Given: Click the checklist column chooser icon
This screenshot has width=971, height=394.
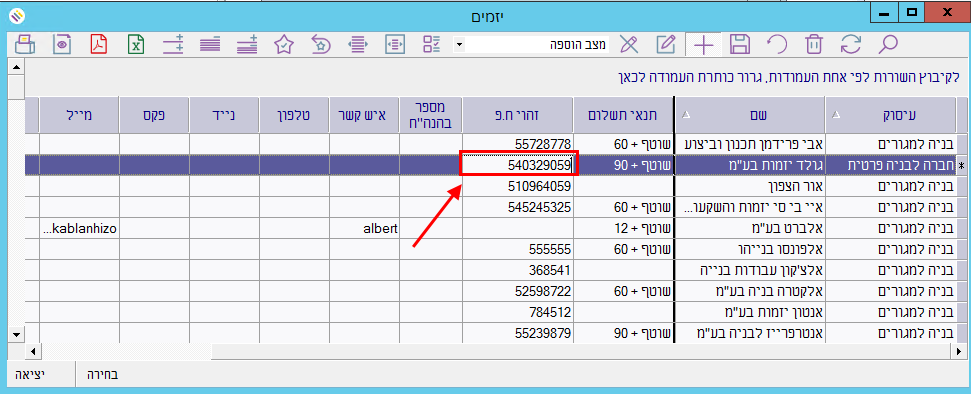Looking at the screenshot, I should [x=432, y=45].
